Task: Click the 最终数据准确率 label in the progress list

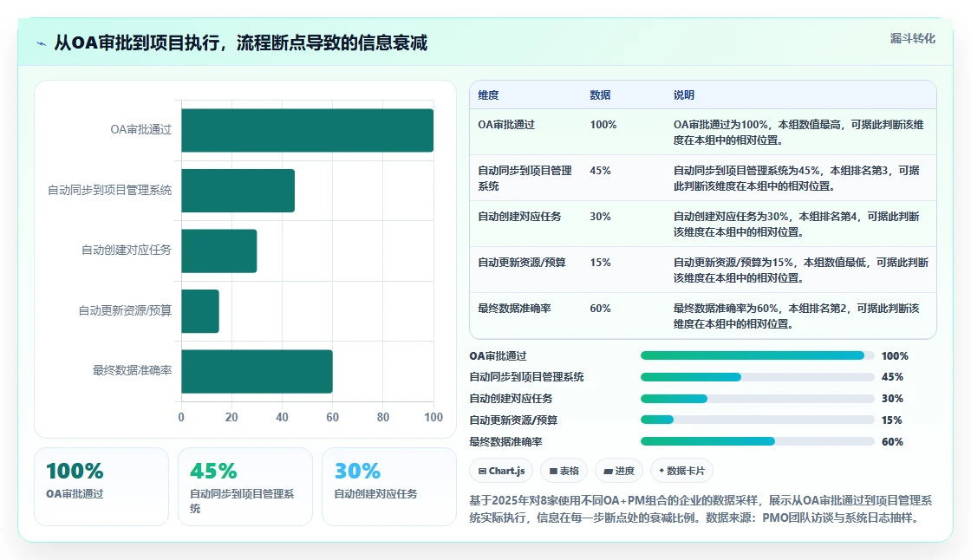Action: [505, 442]
